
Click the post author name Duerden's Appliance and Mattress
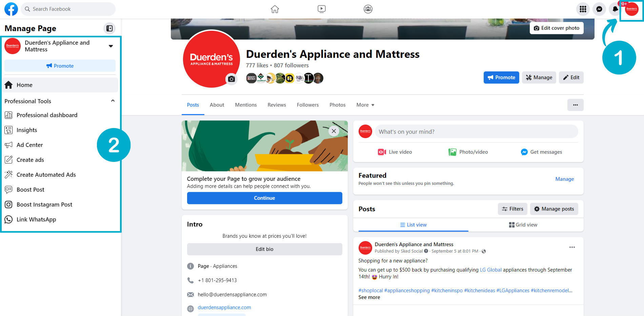coord(414,245)
